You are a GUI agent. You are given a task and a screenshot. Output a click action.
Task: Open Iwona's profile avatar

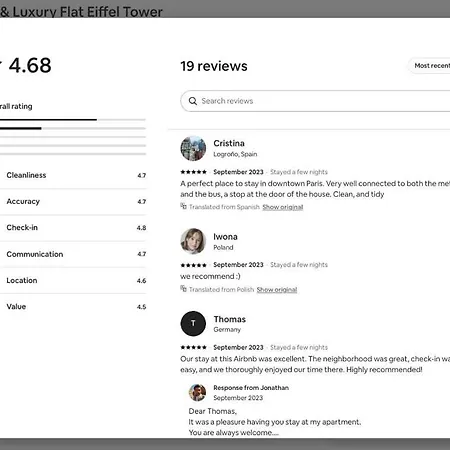click(x=193, y=241)
